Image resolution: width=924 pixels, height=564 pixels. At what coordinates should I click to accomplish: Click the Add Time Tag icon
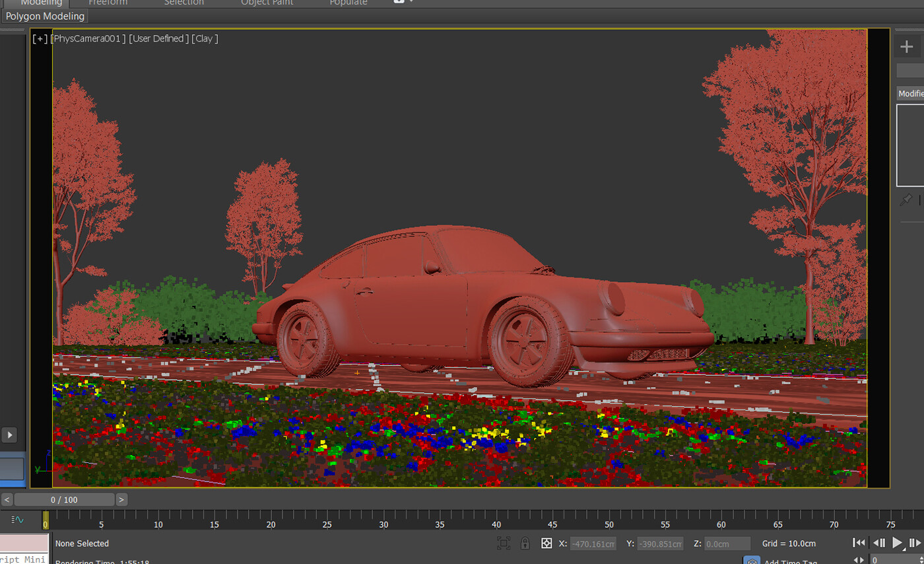[x=752, y=561]
